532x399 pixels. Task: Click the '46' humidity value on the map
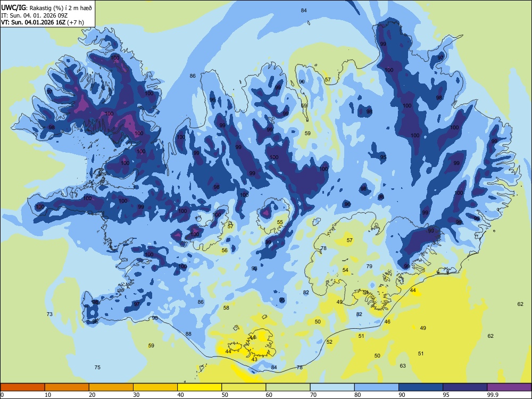click(x=387, y=321)
